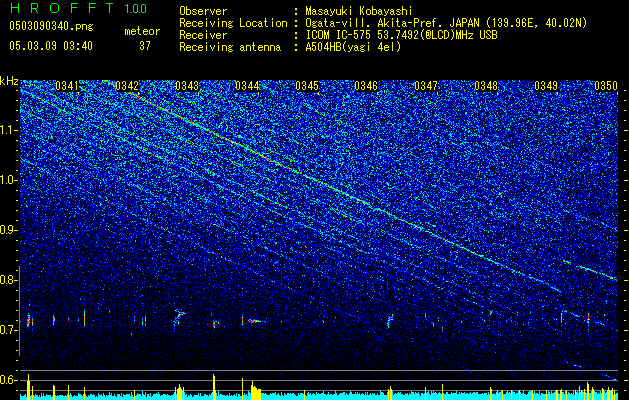Select the filename 0503090340.png
The width and height of the screenshot is (629, 400).
pos(51,26)
